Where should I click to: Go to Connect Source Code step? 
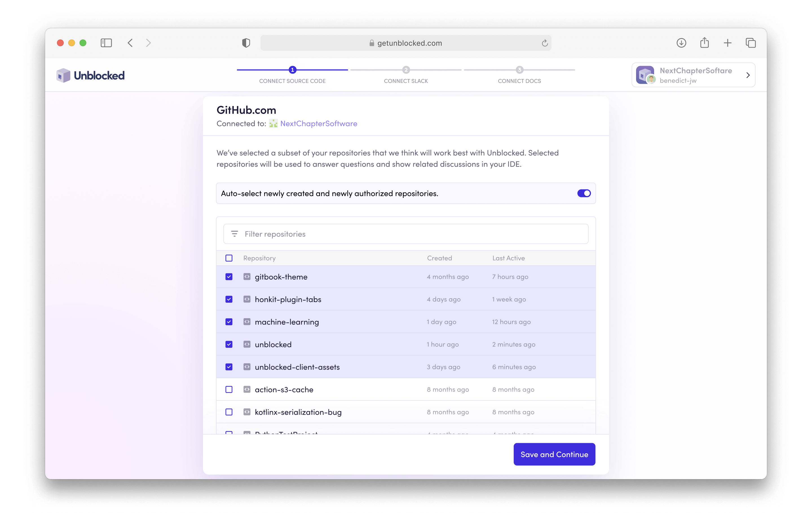pos(292,81)
